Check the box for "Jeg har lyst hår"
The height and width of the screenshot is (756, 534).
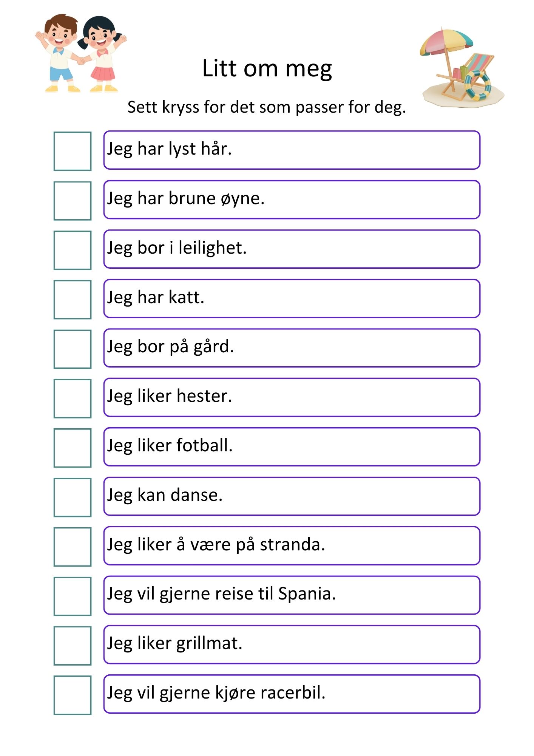73,151
